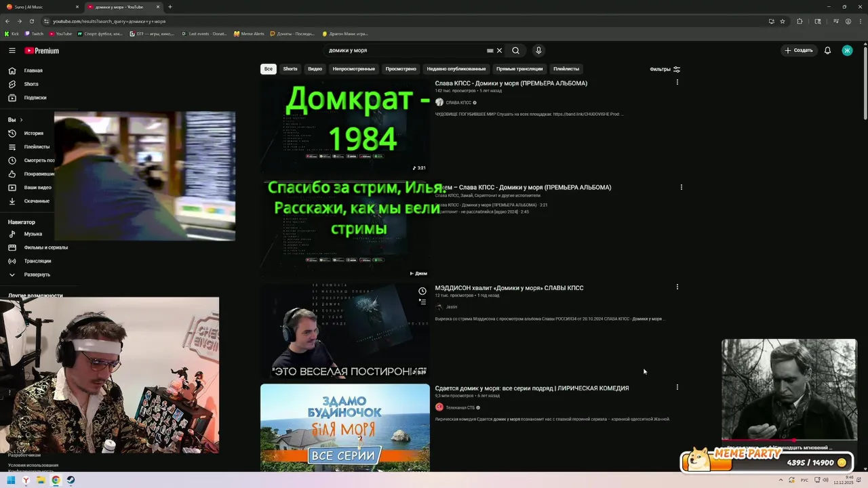Screen dimensions: 868x488
Task: Select the Видео filter chip
Action: pos(315,69)
